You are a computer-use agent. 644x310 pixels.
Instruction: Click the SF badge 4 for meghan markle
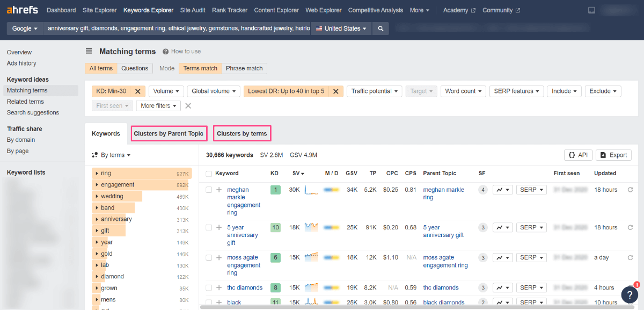(x=483, y=190)
